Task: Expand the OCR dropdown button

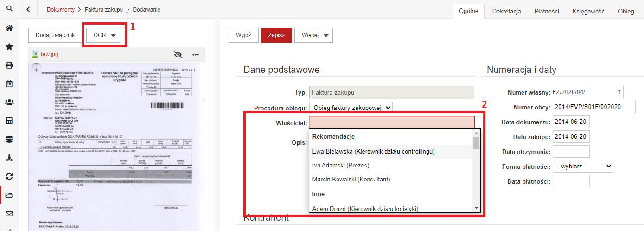Action: point(104,35)
